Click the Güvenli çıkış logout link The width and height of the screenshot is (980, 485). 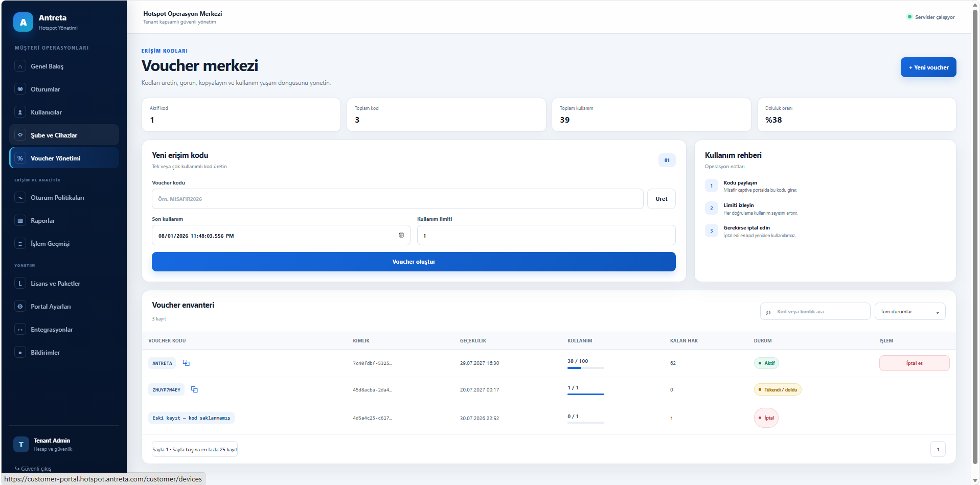(33, 469)
